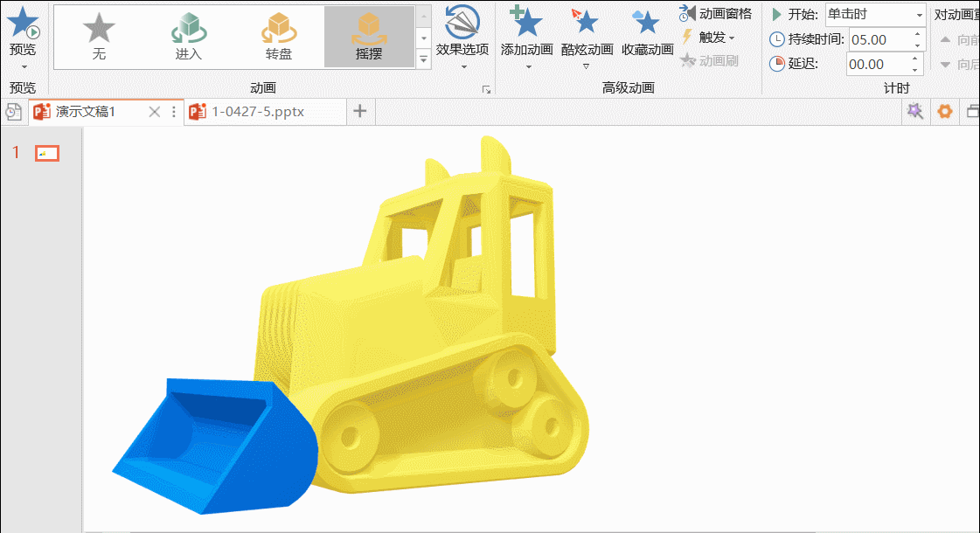This screenshot has width=980, height=533.
Task: Select slide 1 thumbnail
Action: [x=47, y=153]
